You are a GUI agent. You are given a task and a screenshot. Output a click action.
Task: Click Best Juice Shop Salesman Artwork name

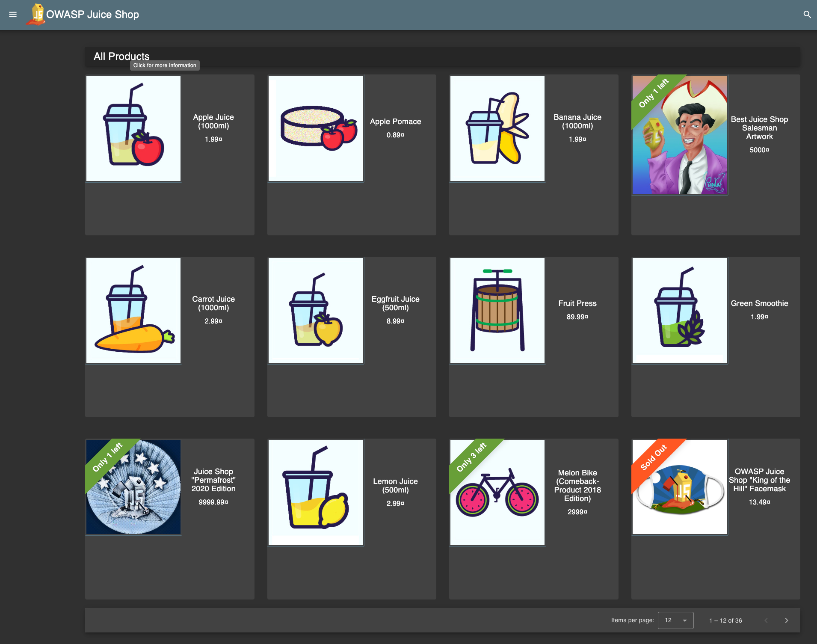tap(759, 128)
